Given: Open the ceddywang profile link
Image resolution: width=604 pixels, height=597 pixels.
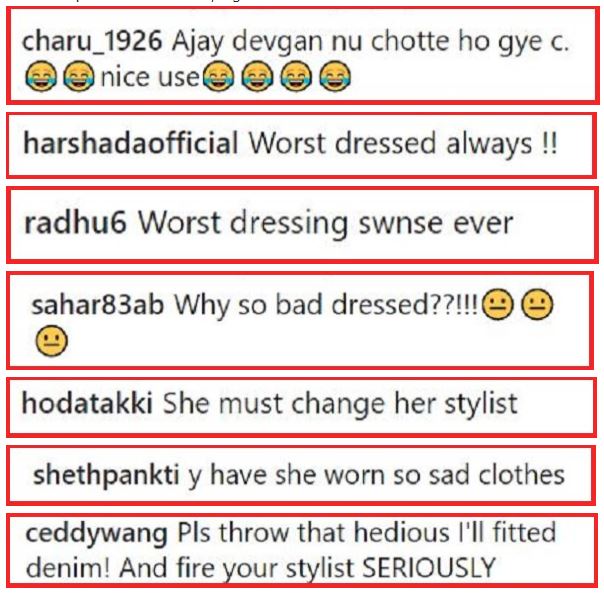Looking at the screenshot, I should pos(96,534).
